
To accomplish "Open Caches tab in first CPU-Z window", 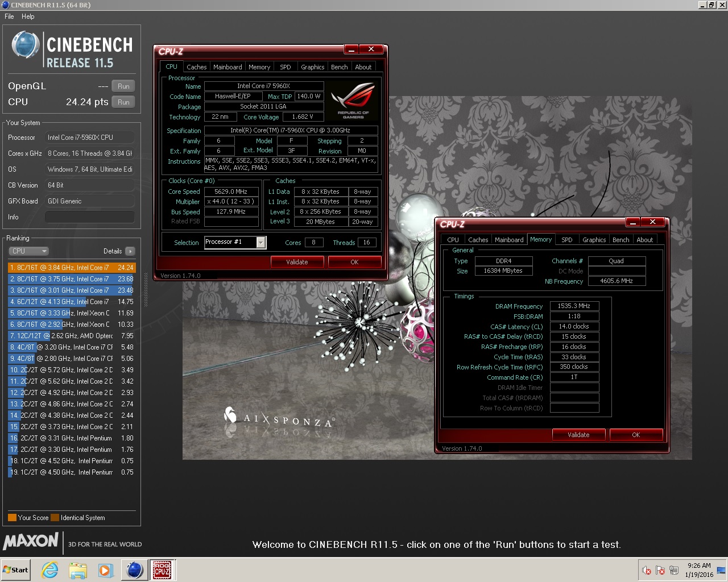I will pyautogui.click(x=196, y=67).
